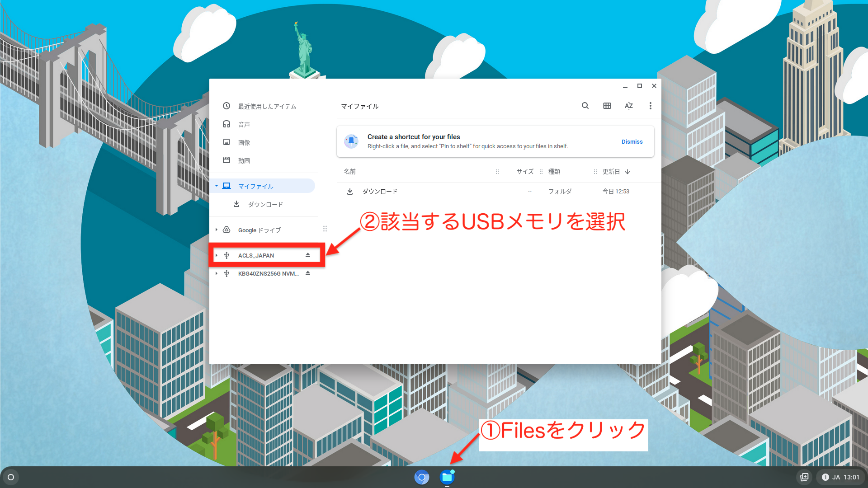Click the フォルダ type cell
Image resolution: width=868 pixels, height=488 pixels.
560,192
